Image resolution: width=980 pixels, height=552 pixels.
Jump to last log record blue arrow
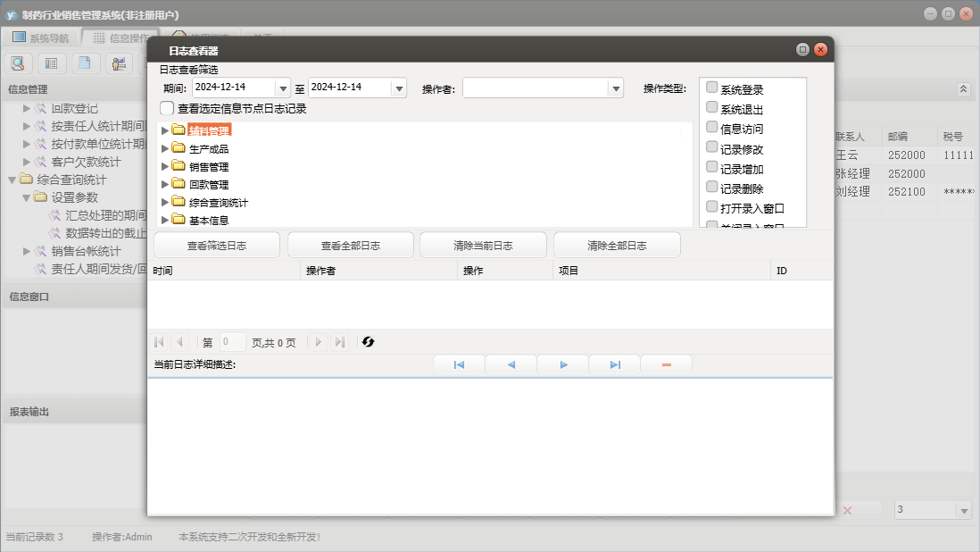click(615, 365)
